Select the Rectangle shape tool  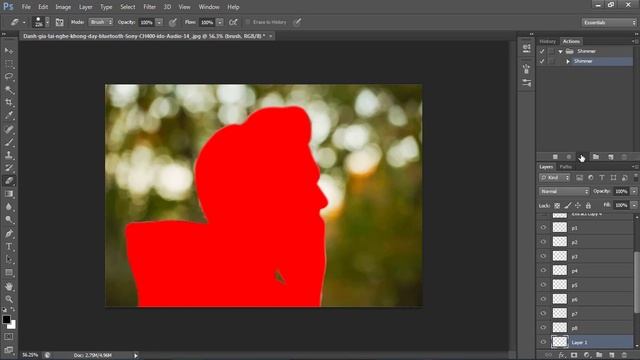(x=9, y=273)
